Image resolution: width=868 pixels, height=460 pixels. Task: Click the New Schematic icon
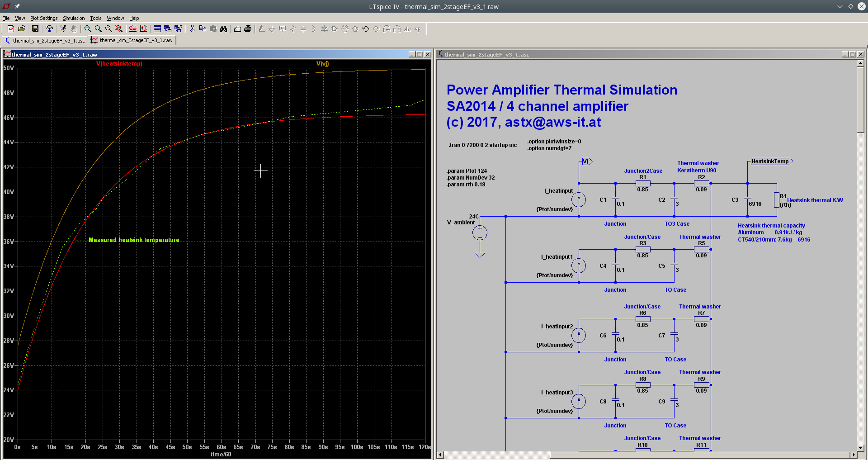pos(10,29)
